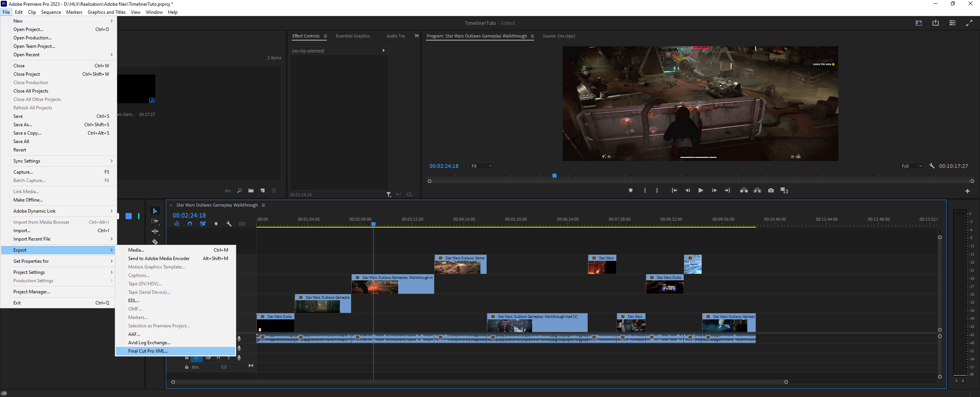Select Export Media option

pos(175,250)
